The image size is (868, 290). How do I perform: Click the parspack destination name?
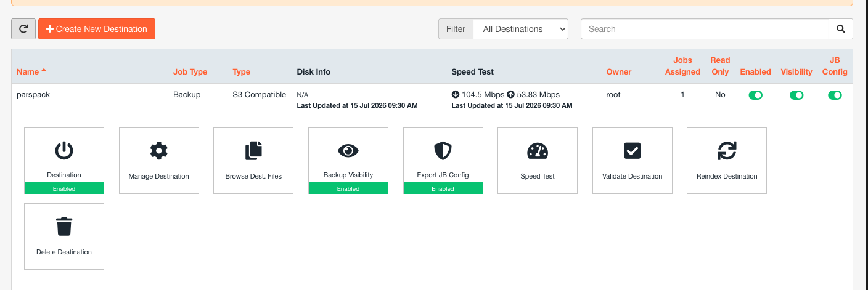coord(33,95)
